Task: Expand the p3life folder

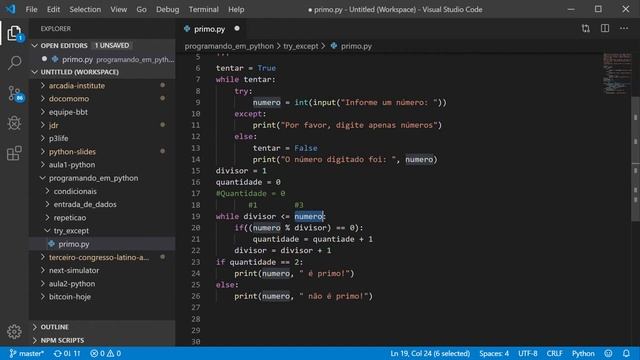Action: coord(102,138)
